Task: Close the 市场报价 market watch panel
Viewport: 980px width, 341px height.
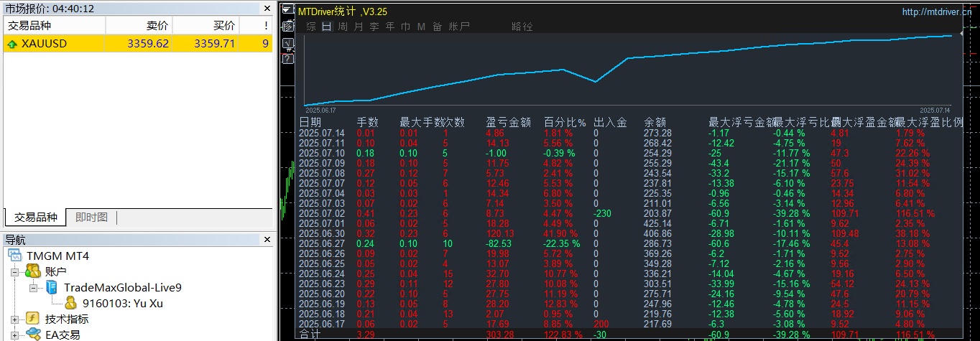Action: click(267, 9)
